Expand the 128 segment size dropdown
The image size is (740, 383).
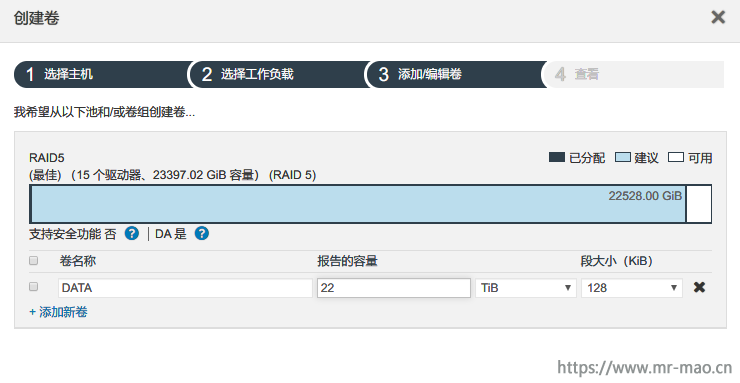632,288
